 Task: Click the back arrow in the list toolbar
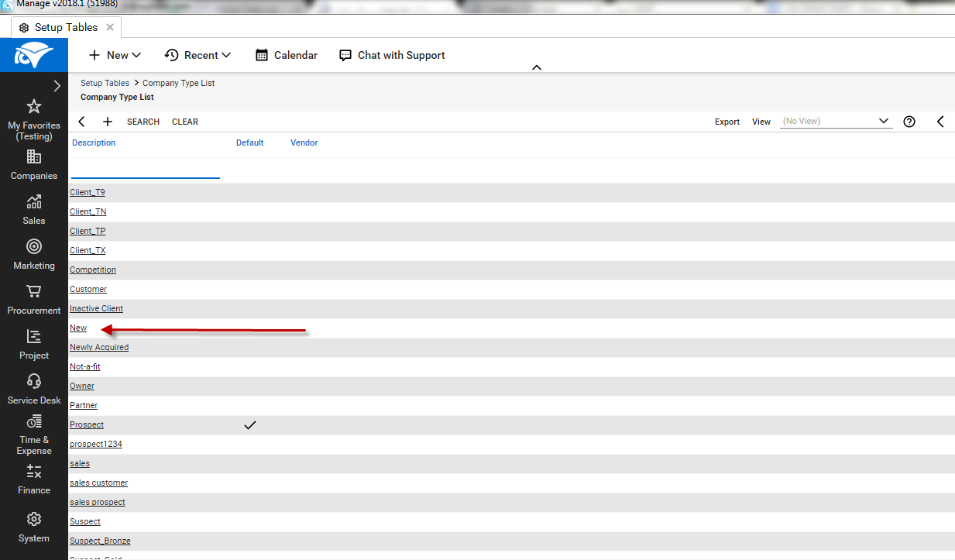pos(82,122)
